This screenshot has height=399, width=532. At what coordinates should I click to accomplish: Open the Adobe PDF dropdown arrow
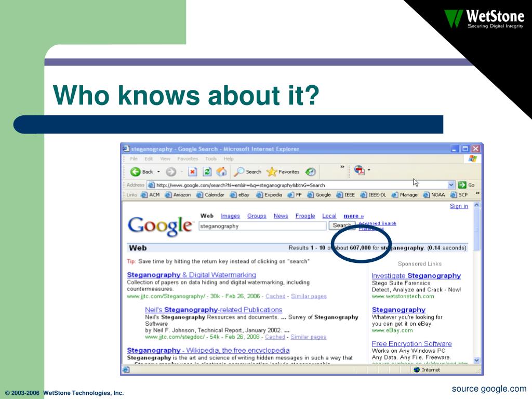click(x=369, y=170)
